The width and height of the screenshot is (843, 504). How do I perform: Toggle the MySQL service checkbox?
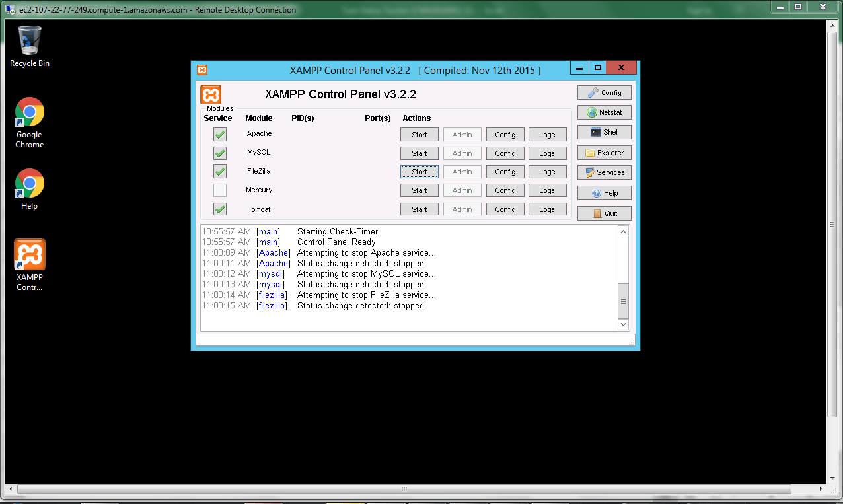pos(220,153)
